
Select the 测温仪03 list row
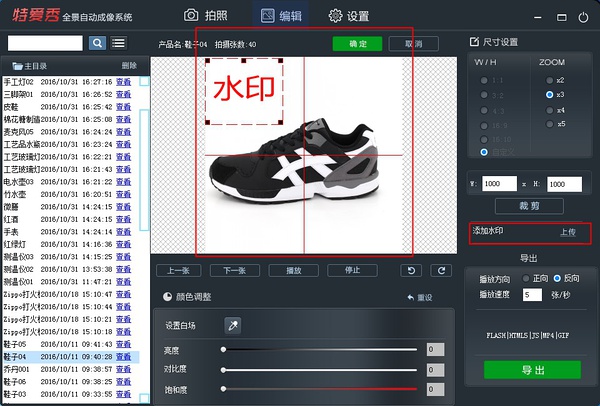tap(71, 257)
